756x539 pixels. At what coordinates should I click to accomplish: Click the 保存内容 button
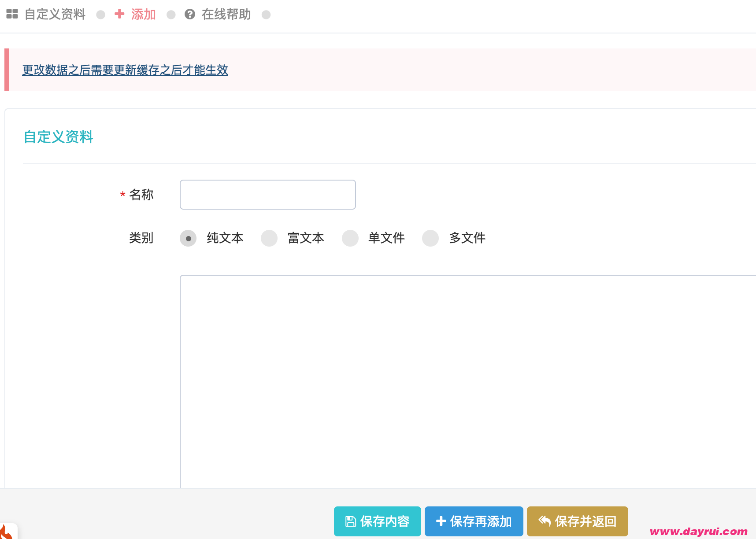[x=378, y=521]
